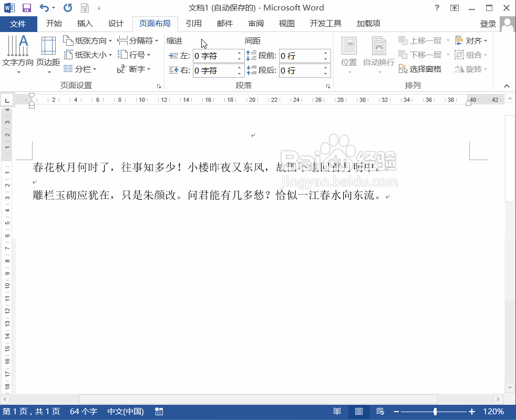
Task: Click the 中文(中国) language indicator
Action: [125, 412]
